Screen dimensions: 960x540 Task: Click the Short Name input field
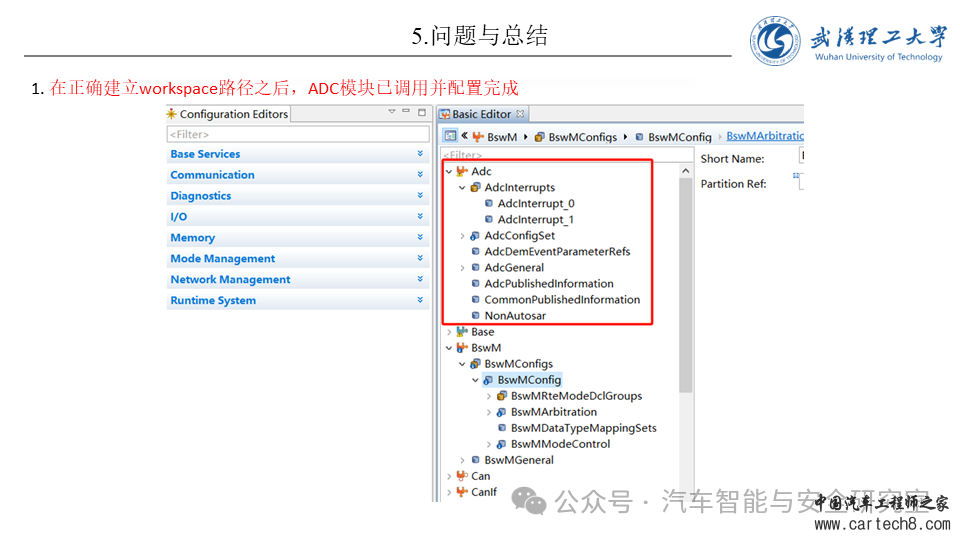(801, 156)
